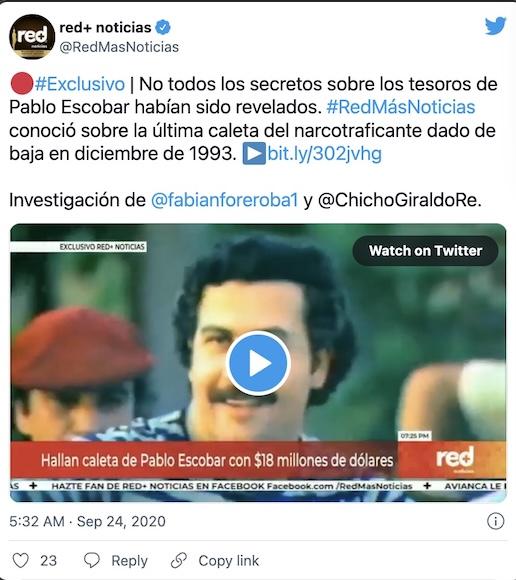The image size is (516, 580).
Task: Click the blue verified badge
Action: click(x=163, y=27)
